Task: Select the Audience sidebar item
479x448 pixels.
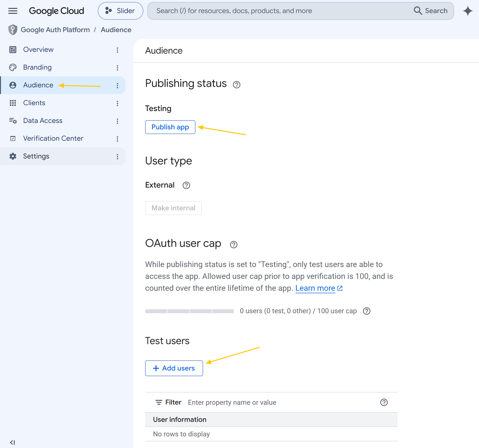Action: point(63,85)
